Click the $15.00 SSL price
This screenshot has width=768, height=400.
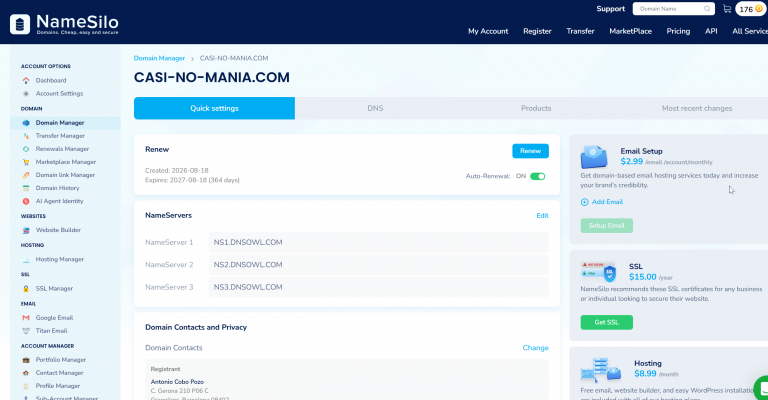point(643,277)
